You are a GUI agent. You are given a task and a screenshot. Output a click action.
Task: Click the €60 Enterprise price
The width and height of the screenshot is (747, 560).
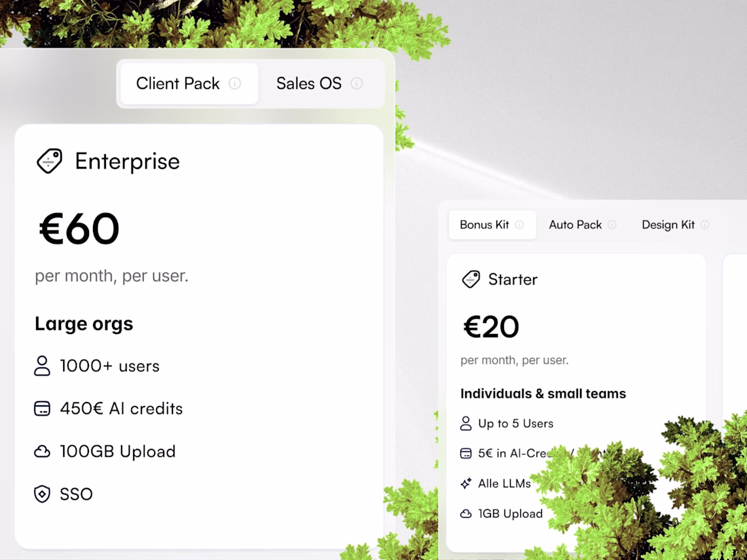click(x=79, y=229)
